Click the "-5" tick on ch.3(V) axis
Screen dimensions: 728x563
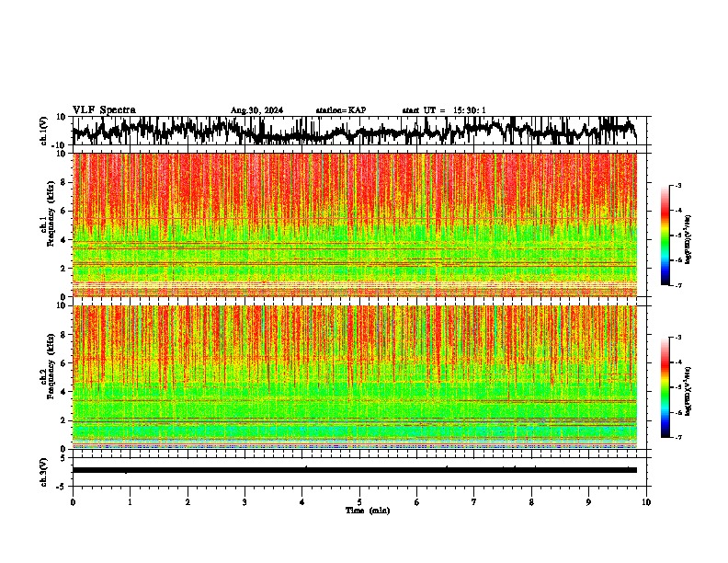point(62,487)
